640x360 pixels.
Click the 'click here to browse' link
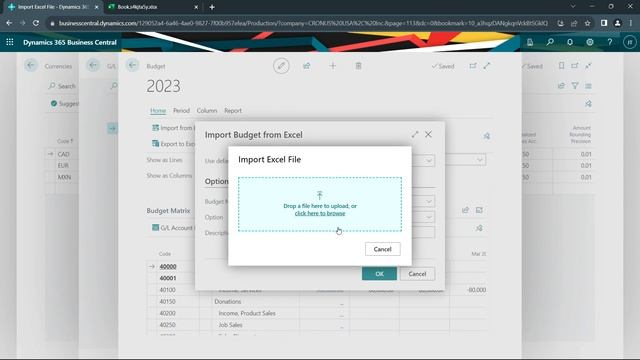(320, 213)
